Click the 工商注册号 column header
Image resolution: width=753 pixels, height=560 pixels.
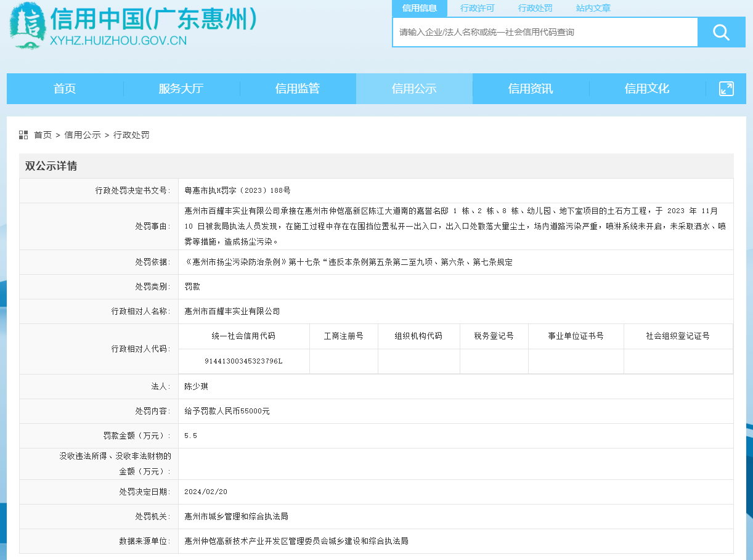[344, 336]
